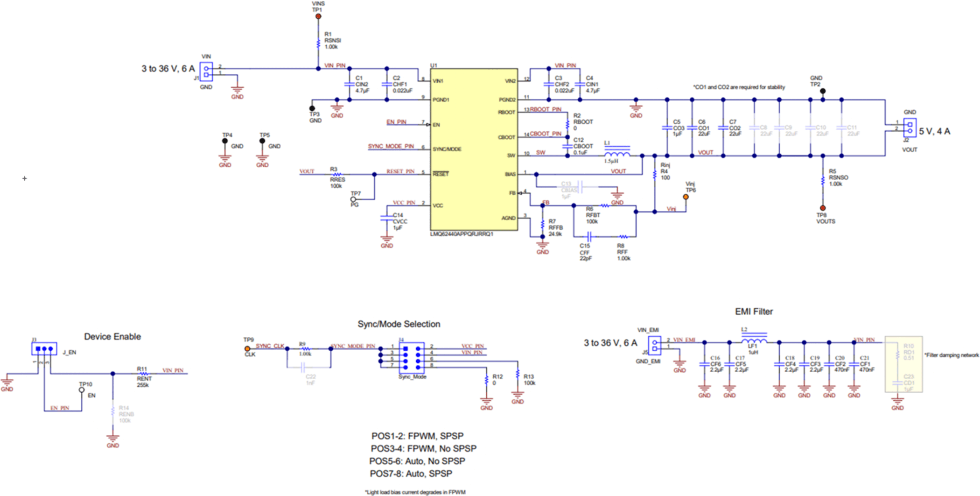
Task: Select capacitor C12 CBOOT symbol
Action: (567, 146)
